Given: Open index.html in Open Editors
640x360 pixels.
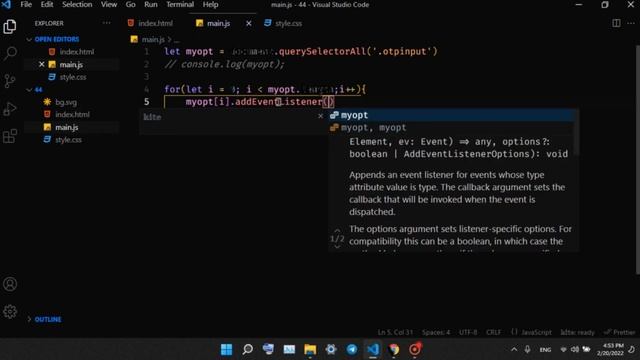Looking at the screenshot, I should 77,52.
